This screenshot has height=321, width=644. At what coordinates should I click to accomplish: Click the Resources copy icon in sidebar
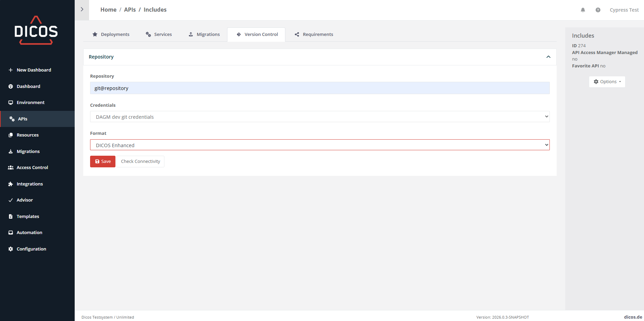pyautogui.click(x=11, y=135)
